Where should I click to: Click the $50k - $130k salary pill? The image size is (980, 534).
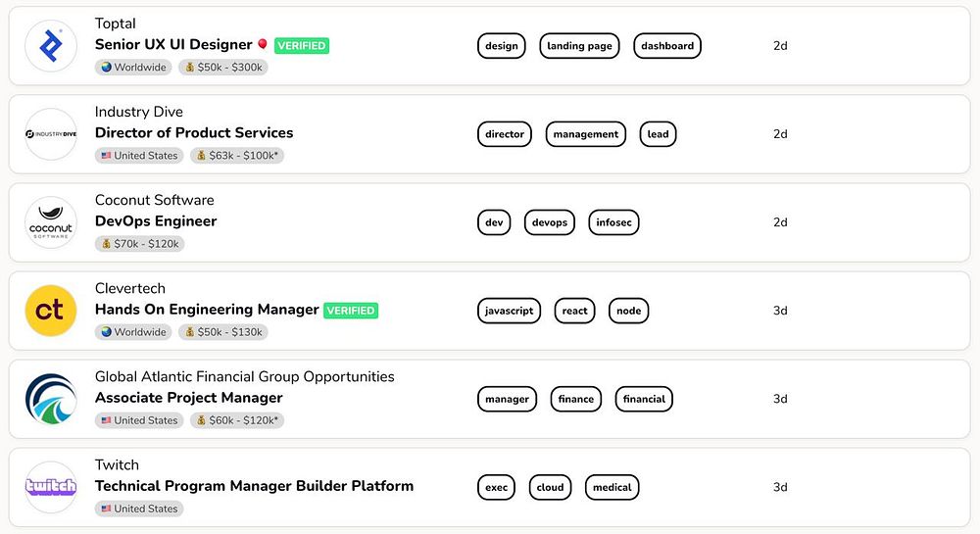[x=223, y=332]
